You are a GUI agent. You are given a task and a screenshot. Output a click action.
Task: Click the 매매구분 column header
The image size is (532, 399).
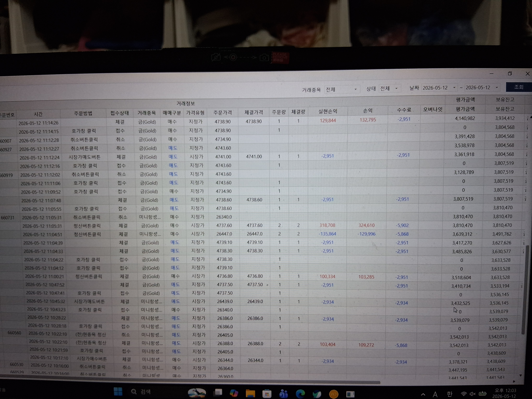point(172,113)
